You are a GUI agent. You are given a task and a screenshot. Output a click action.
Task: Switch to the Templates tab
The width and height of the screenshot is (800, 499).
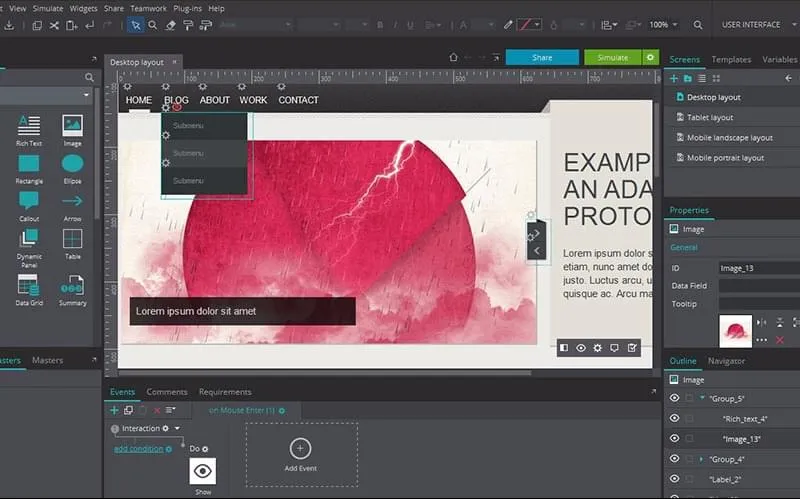[731, 60]
